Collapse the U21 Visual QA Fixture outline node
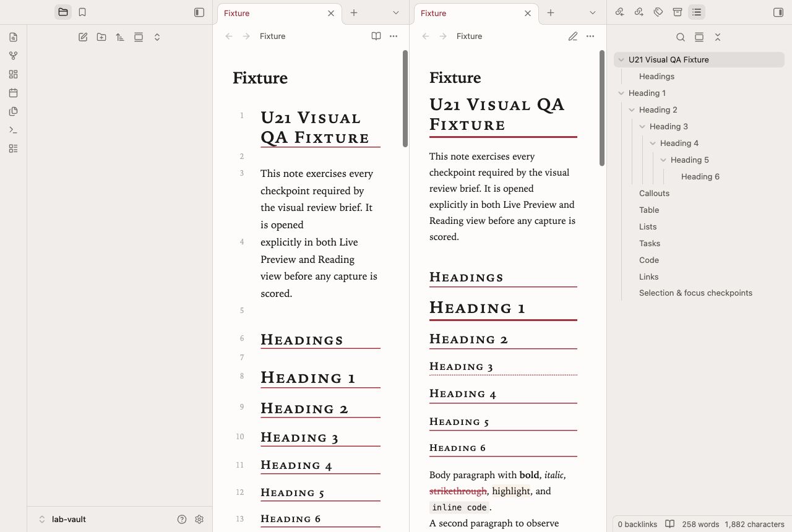792x532 pixels. pyautogui.click(x=621, y=60)
